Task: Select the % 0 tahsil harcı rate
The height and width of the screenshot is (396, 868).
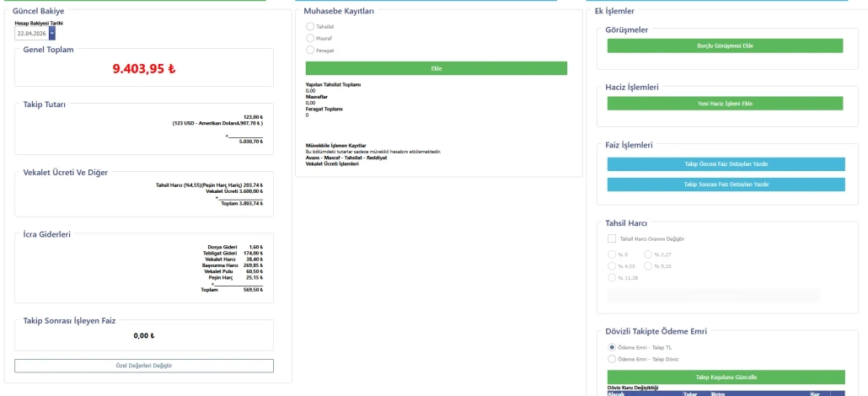Action: point(612,254)
